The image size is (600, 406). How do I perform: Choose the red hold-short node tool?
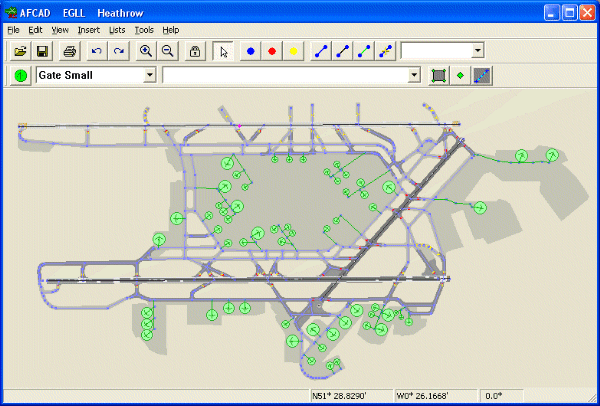pyautogui.click(x=272, y=51)
